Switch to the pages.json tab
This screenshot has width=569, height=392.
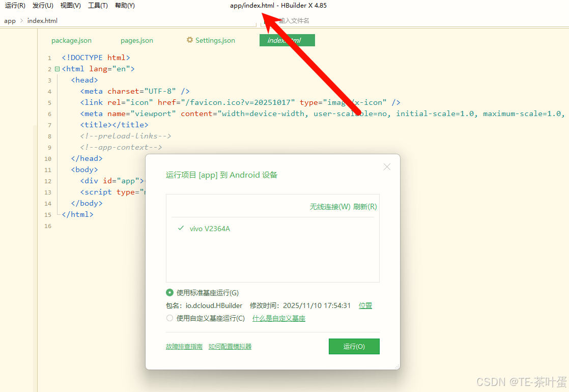pos(137,40)
